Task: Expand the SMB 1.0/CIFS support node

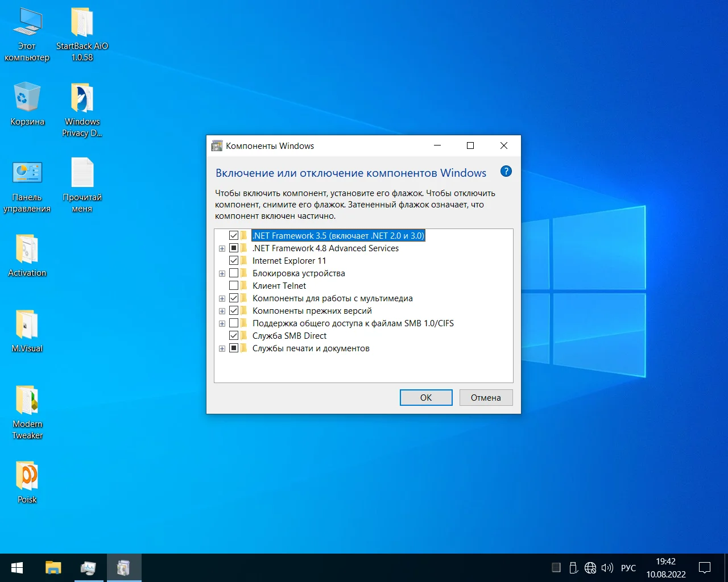Action: 222,323
